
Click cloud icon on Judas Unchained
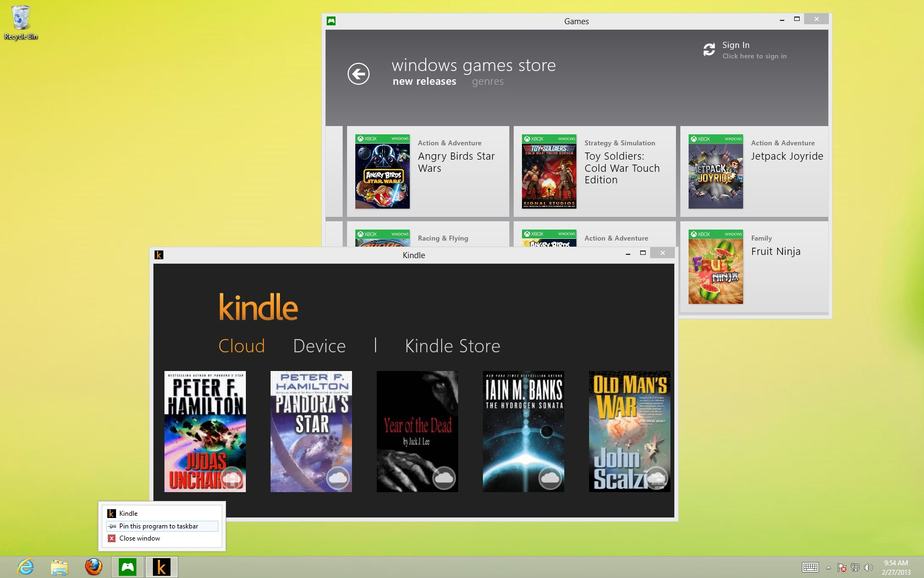(x=232, y=478)
